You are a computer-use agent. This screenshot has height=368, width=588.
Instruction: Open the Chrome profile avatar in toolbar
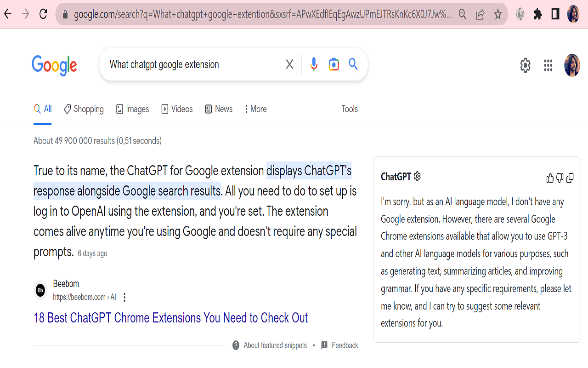pos(573,14)
